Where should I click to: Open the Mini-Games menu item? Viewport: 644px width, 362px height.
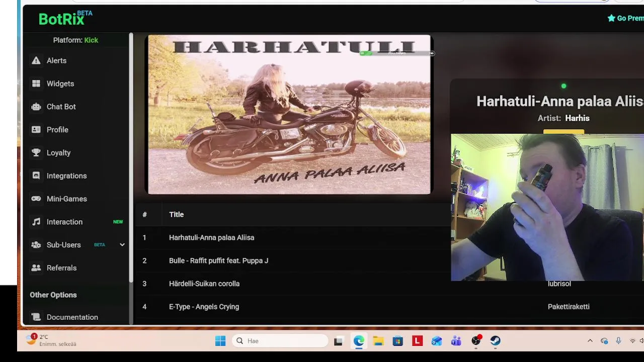click(67, 199)
